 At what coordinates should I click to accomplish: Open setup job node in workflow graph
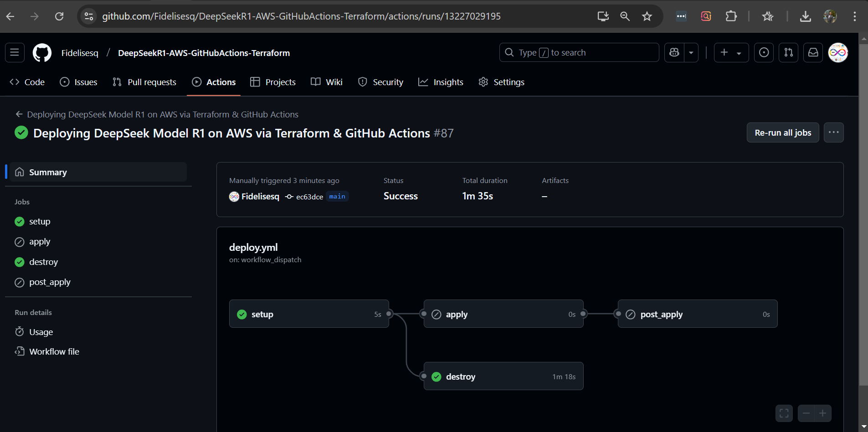(309, 314)
